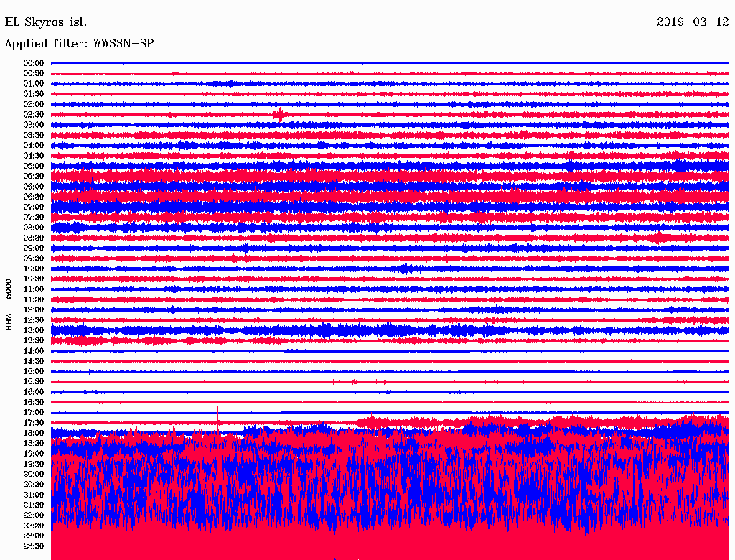Click the '04:30' time label
The height and width of the screenshot is (560, 735).
(34, 156)
